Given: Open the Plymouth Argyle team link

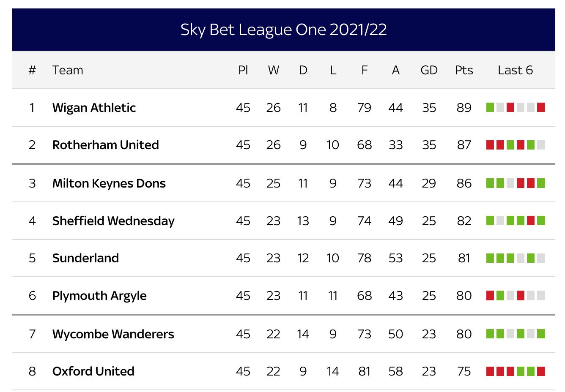Looking at the screenshot, I should point(99,296).
